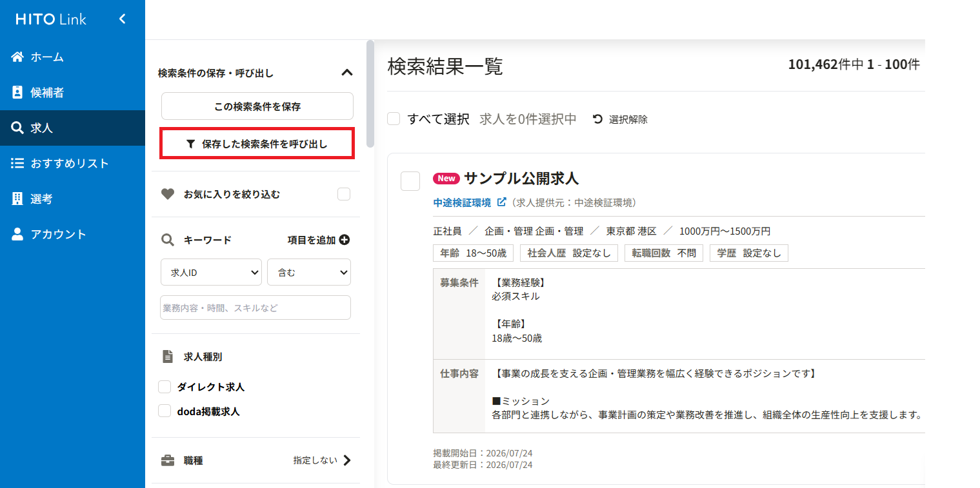The height and width of the screenshot is (488, 980).
Task: Click the 1000万円〜1500万円 salary text
Action: 725,231
